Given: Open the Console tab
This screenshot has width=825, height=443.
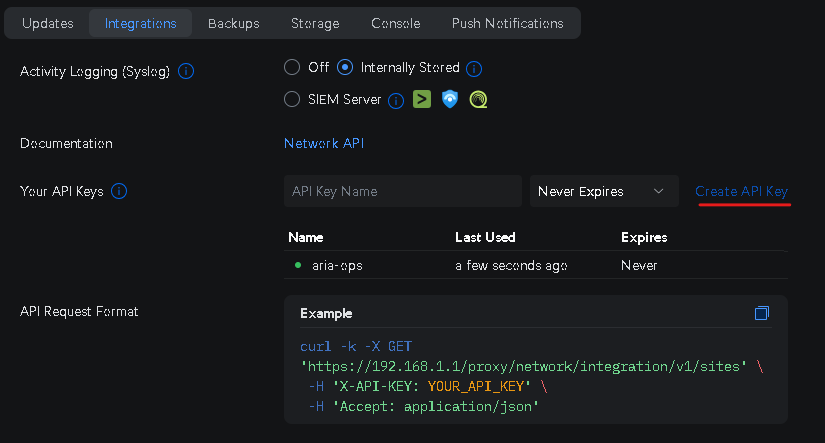Looking at the screenshot, I should pos(395,23).
